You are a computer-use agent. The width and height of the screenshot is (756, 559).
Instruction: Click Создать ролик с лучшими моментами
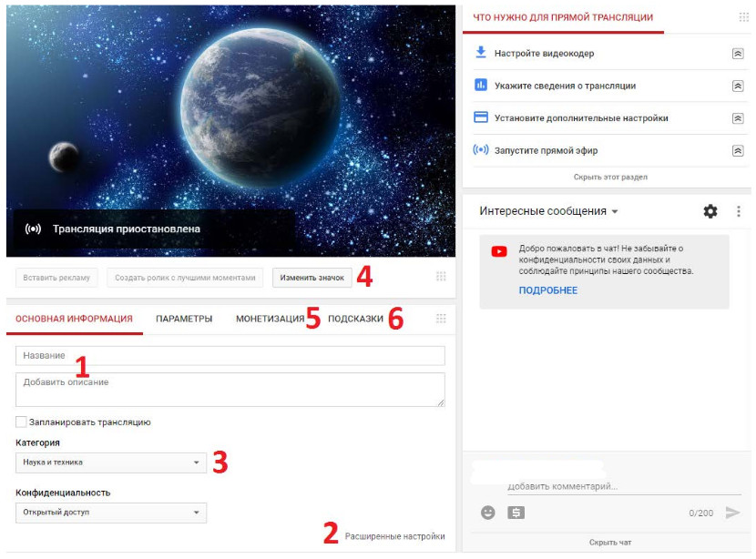pyautogui.click(x=185, y=278)
